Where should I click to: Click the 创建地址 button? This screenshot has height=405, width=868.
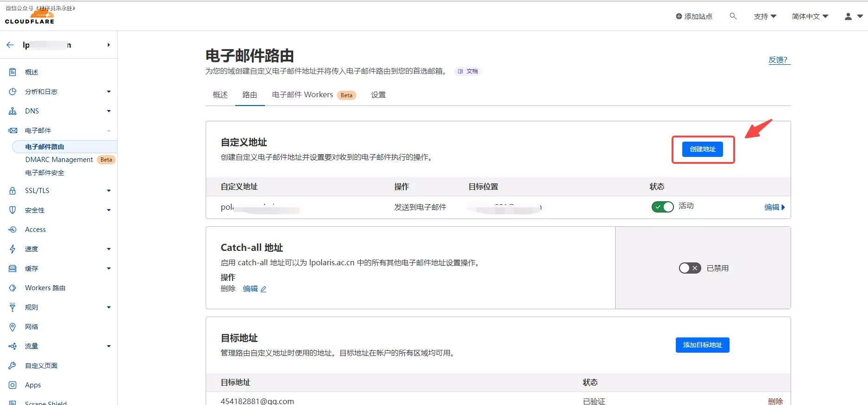[x=702, y=149]
